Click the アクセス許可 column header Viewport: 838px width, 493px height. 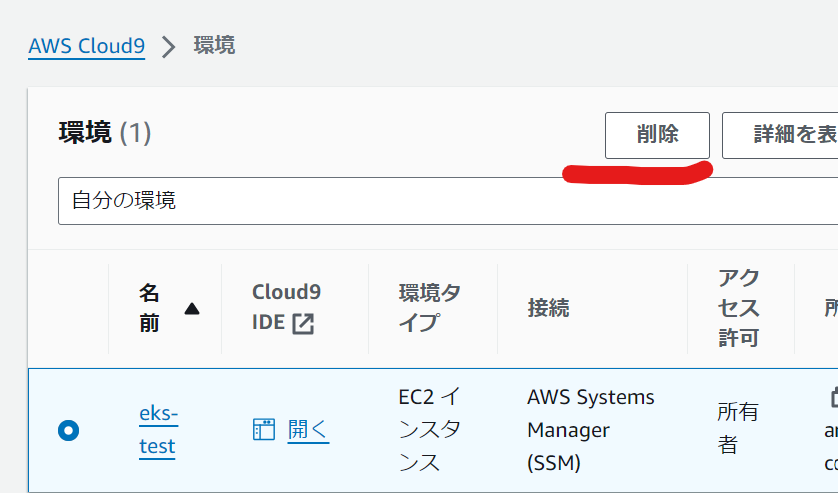739,308
